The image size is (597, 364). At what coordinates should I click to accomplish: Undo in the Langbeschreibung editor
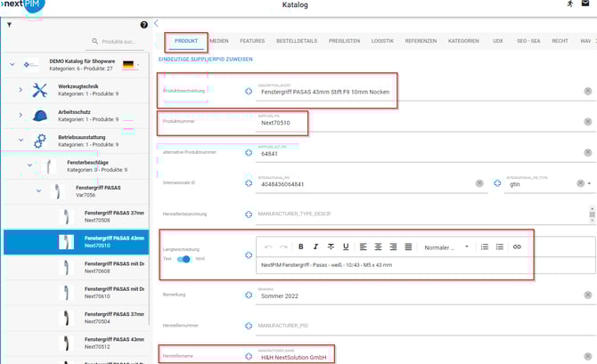(x=268, y=247)
